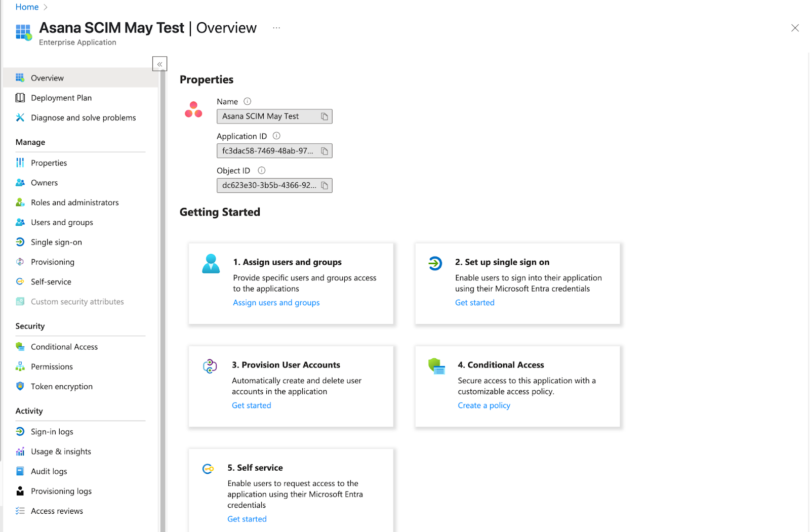
Task: Open Users and groups section
Action: click(x=62, y=222)
